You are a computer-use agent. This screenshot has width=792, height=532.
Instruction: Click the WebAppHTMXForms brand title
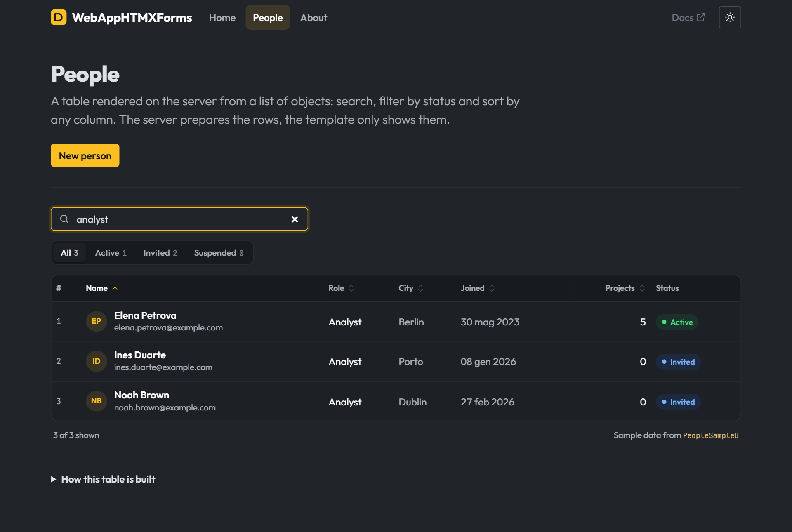(x=132, y=18)
